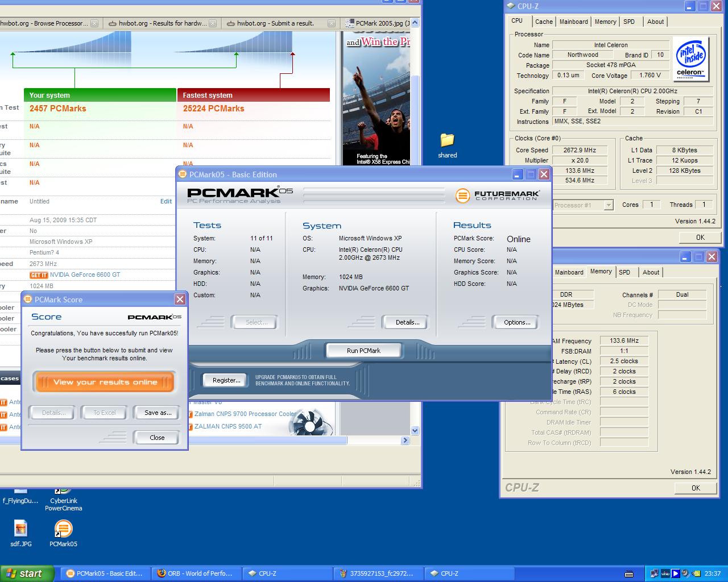Click NVIDIA GeForce 6600 GT link
Image resolution: width=728 pixels, height=582 pixels.
(85, 275)
